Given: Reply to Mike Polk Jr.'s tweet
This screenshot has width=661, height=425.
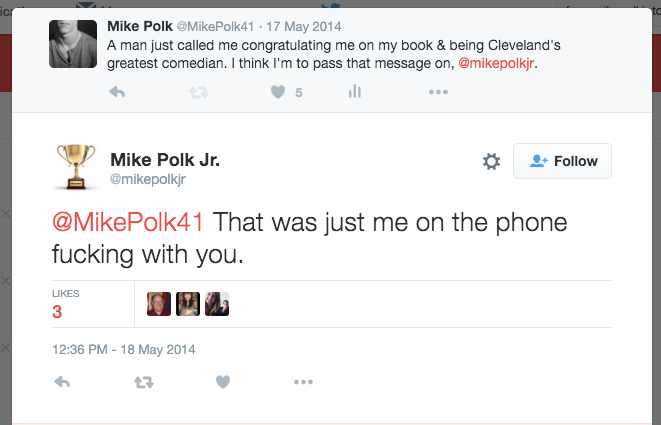Looking at the screenshot, I should (61, 381).
